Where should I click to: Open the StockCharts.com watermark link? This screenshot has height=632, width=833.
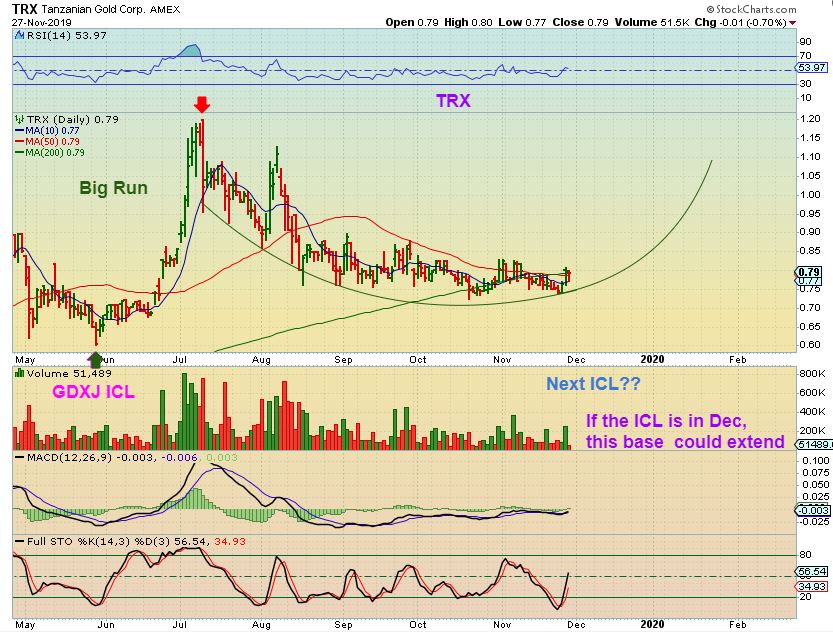tap(751, 9)
